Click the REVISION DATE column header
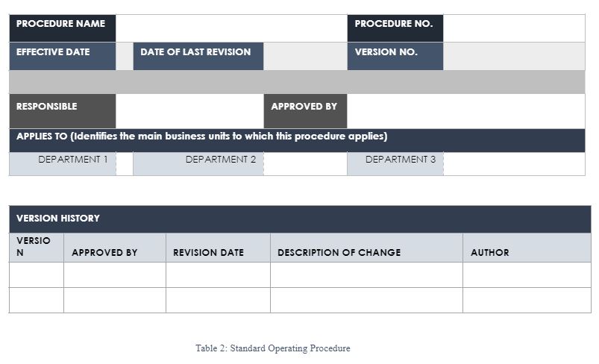The width and height of the screenshot is (599, 364). point(218,248)
